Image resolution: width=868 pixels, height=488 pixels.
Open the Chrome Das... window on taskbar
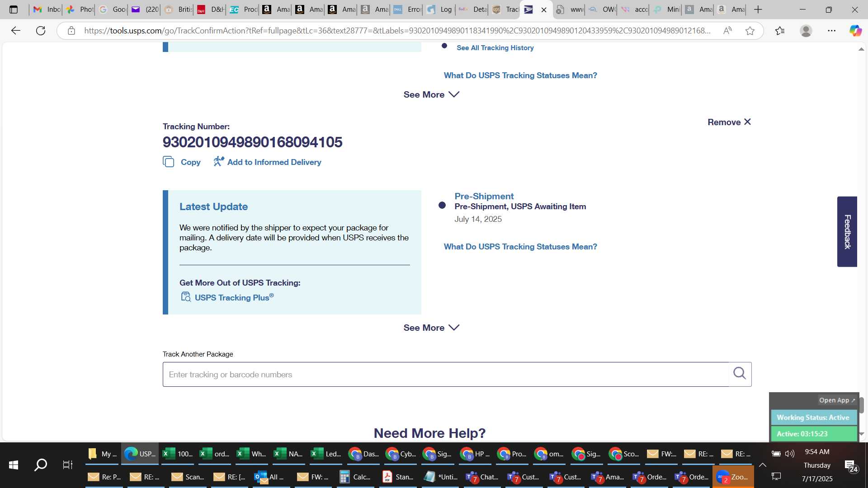[363, 454]
